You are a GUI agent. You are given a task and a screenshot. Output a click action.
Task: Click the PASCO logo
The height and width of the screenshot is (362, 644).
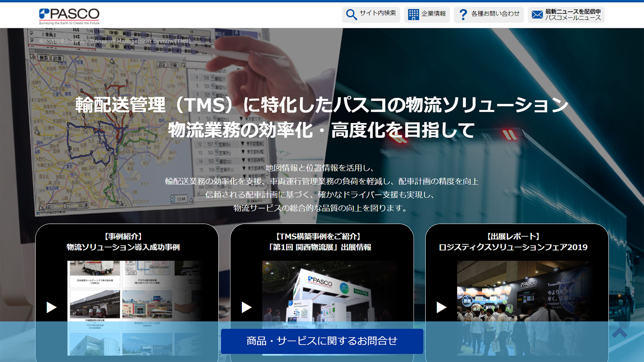point(69,16)
